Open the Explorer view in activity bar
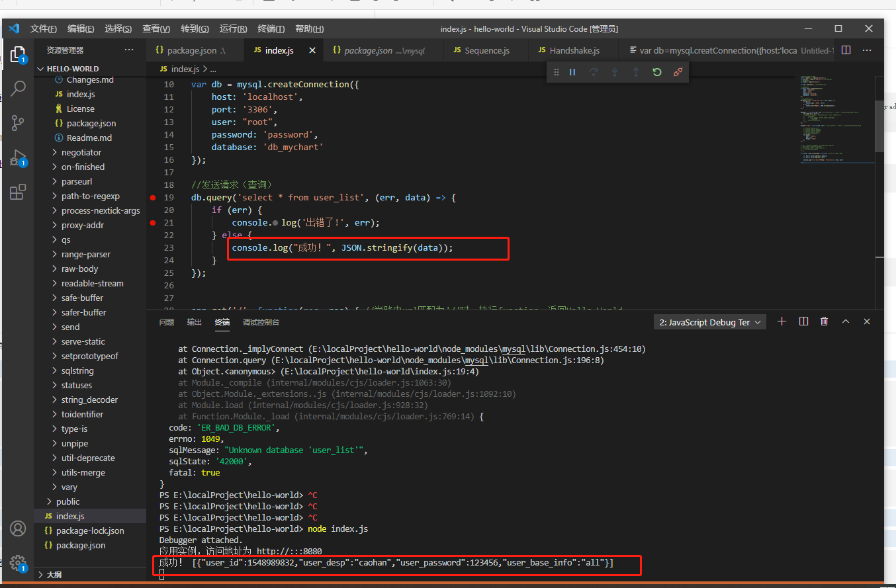896x588 pixels. click(19, 54)
